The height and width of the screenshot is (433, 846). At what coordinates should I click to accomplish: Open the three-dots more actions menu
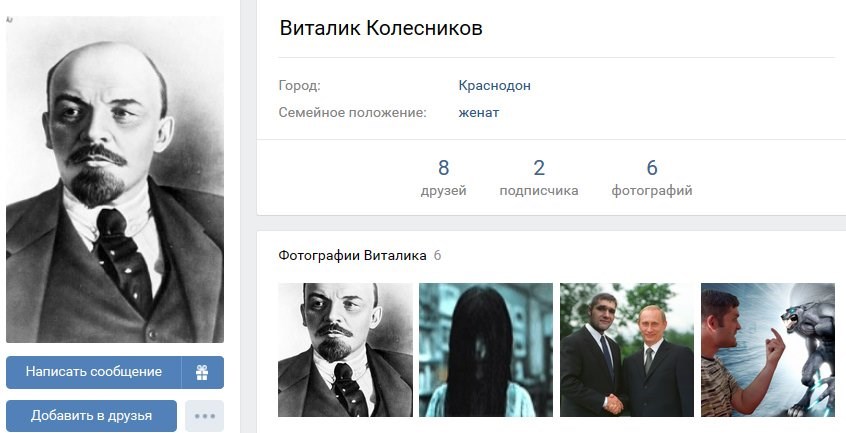click(x=204, y=416)
